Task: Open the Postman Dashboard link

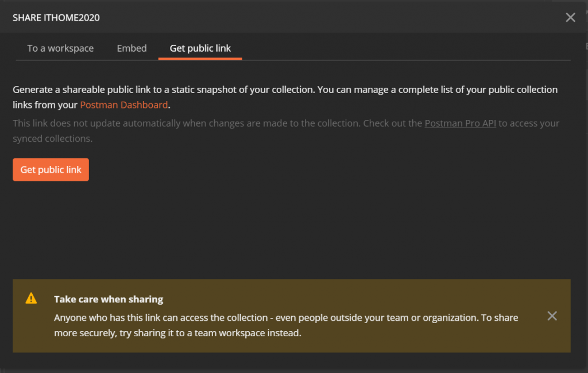Action: [124, 105]
